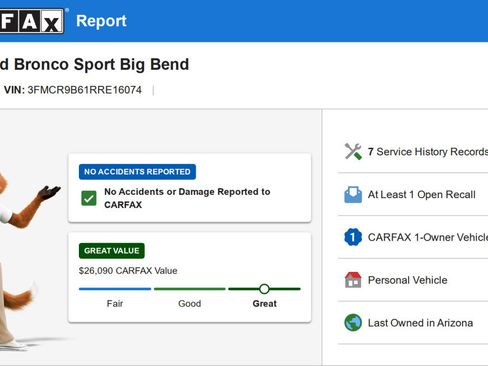
Task: Click the Bronco Sport Big Bend title
Action: 101,64
